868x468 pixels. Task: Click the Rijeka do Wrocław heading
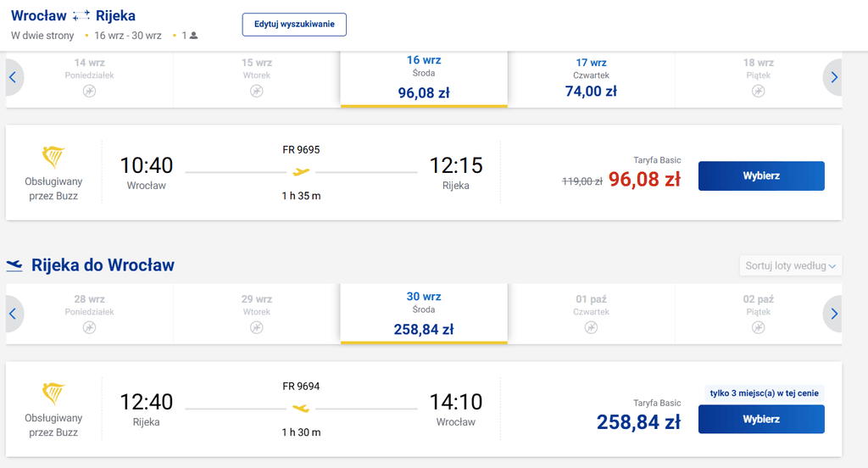coord(103,265)
